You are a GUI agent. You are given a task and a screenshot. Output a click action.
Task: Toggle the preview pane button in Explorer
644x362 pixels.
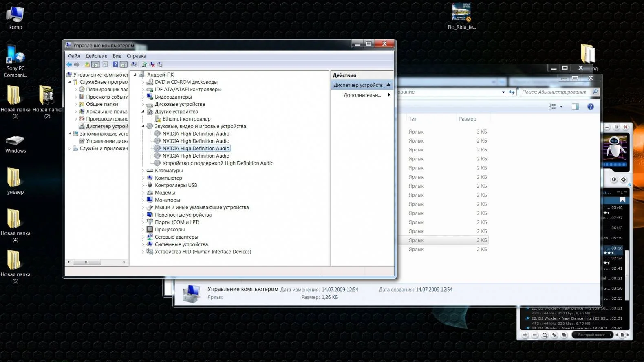click(x=575, y=107)
